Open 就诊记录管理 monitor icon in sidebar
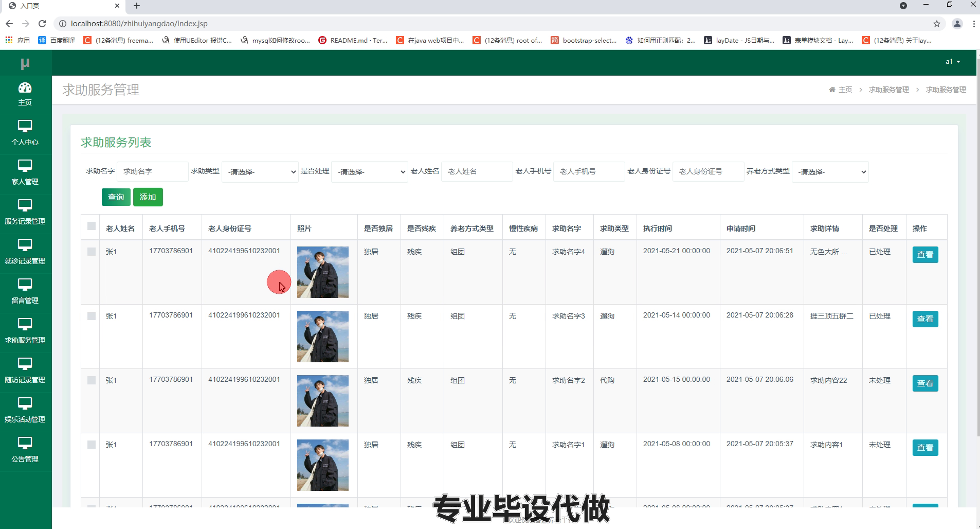The height and width of the screenshot is (529, 980). coord(25,245)
